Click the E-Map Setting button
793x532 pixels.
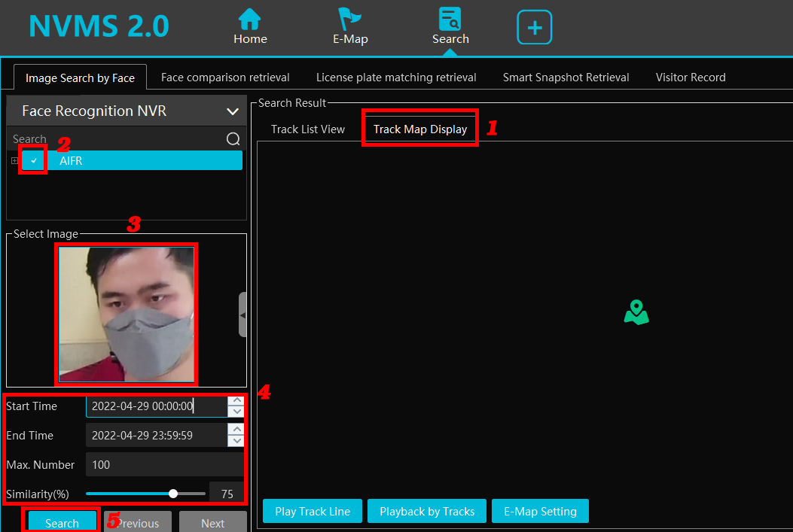(540, 511)
